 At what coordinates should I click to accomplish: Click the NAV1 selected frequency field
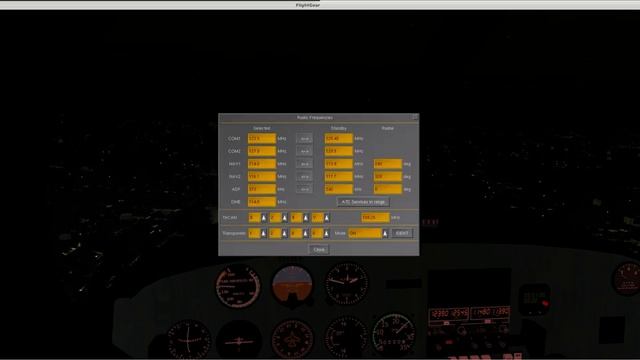click(262, 164)
